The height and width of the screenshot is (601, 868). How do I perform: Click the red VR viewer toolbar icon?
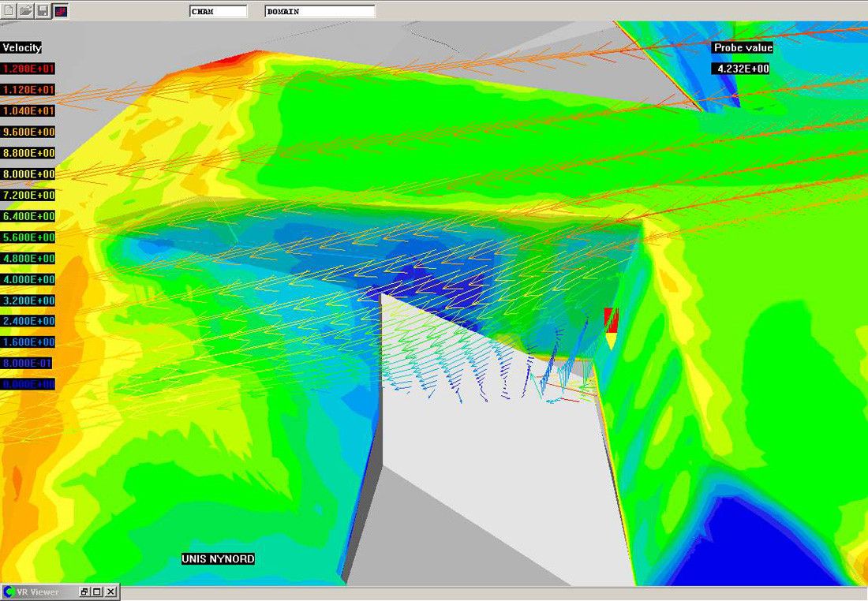(x=61, y=11)
